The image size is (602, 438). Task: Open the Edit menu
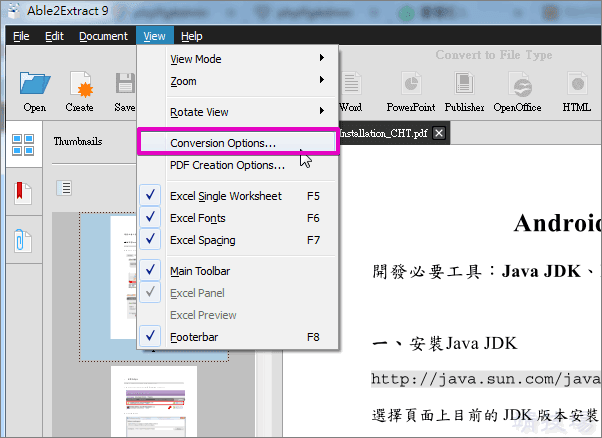[54, 36]
